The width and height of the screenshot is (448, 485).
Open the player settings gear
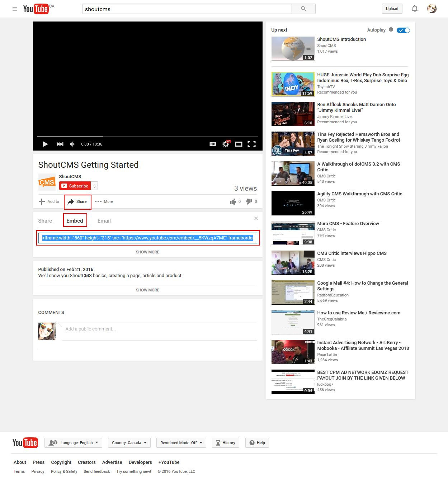coord(226,144)
